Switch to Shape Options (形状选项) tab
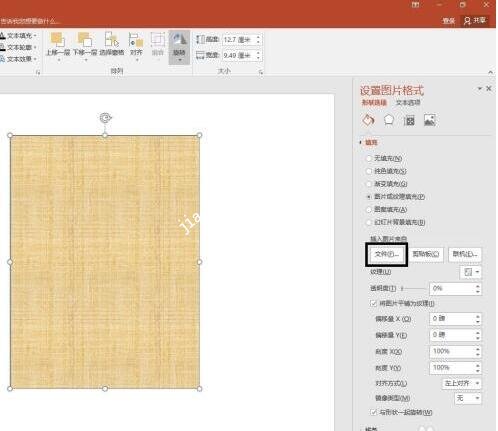498x431 pixels. pyautogui.click(x=374, y=102)
